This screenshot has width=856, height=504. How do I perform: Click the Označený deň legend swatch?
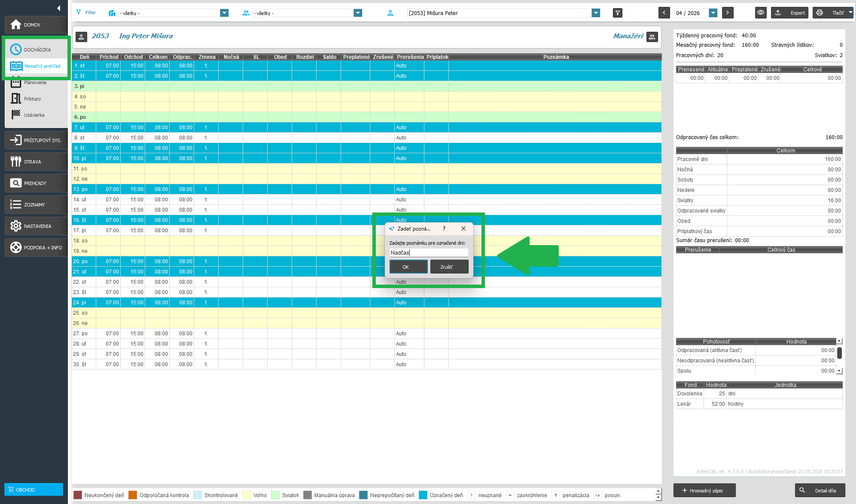click(x=423, y=495)
